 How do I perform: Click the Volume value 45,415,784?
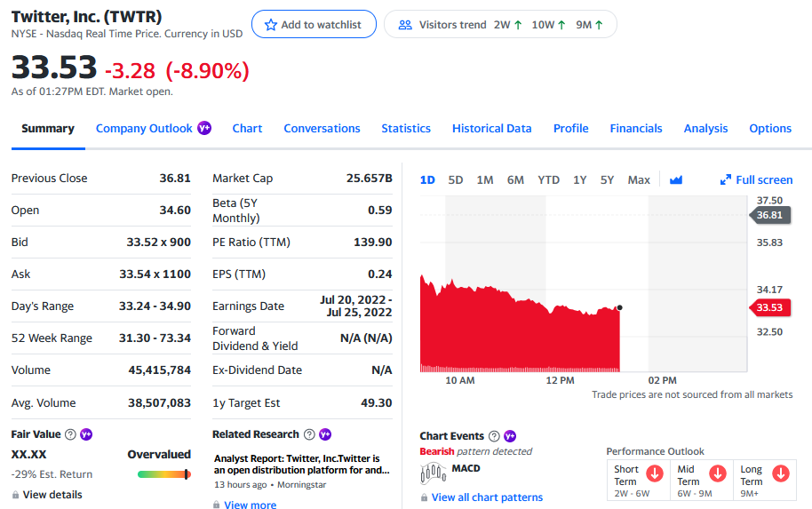(x=160, y=370)
